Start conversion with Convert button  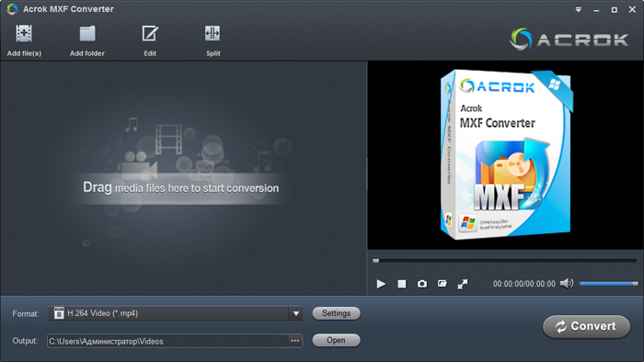point(586,326)
